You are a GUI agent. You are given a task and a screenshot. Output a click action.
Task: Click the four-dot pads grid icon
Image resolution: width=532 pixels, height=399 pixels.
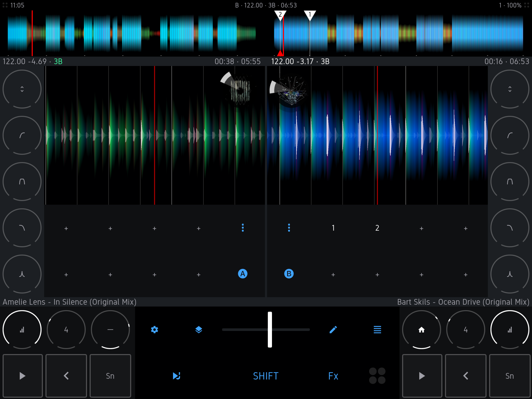[x=377, y=376]
